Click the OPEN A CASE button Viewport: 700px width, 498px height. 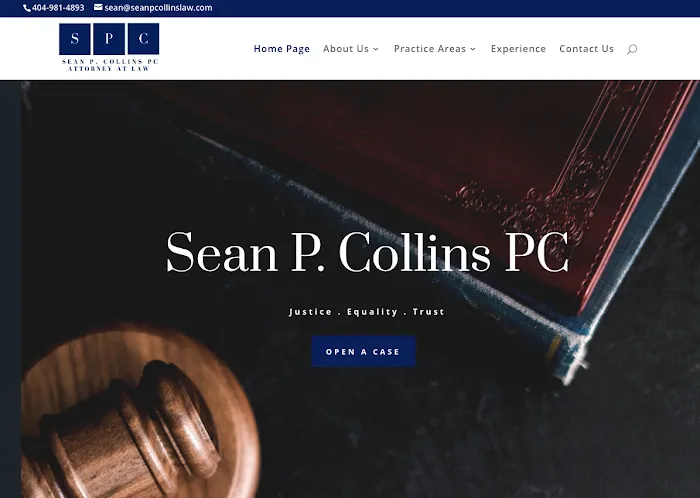(x=363, y=352)
